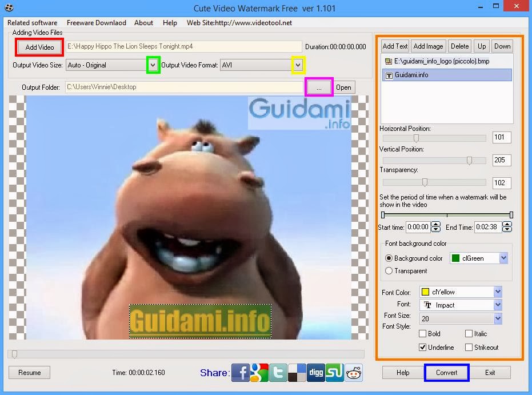
Task: Open the Help menu item
Action: [x=170, y=23]
